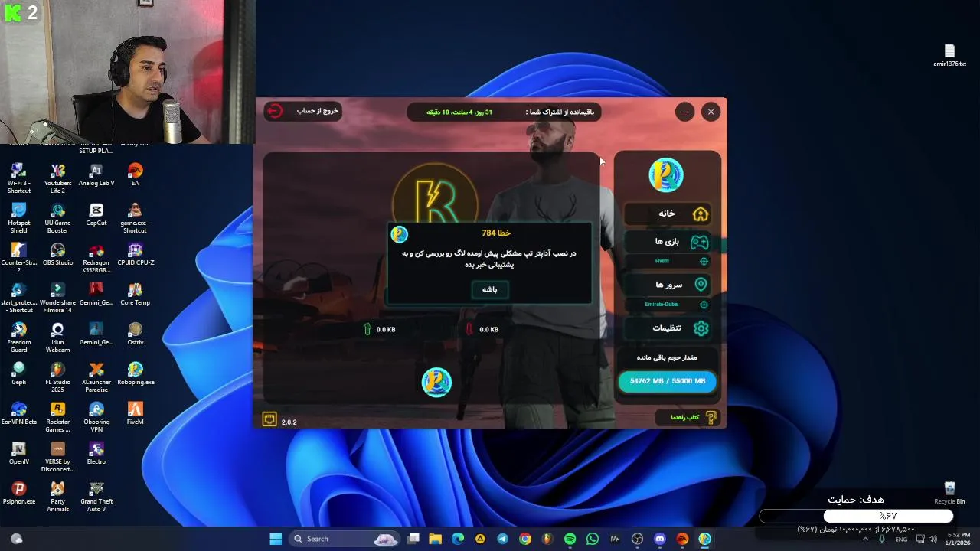Image resolution: width=980 pixels, height=551 pixels.
Task: Open the Recycle Bin
Action: 949,493
